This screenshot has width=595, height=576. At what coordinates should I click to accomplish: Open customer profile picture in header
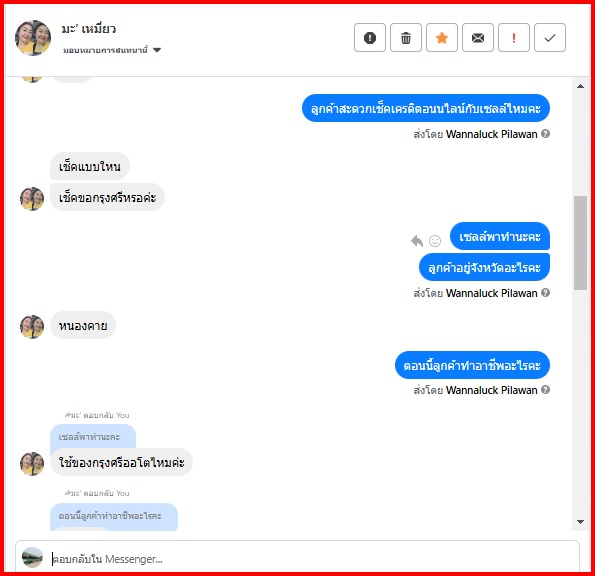(33, 38)
